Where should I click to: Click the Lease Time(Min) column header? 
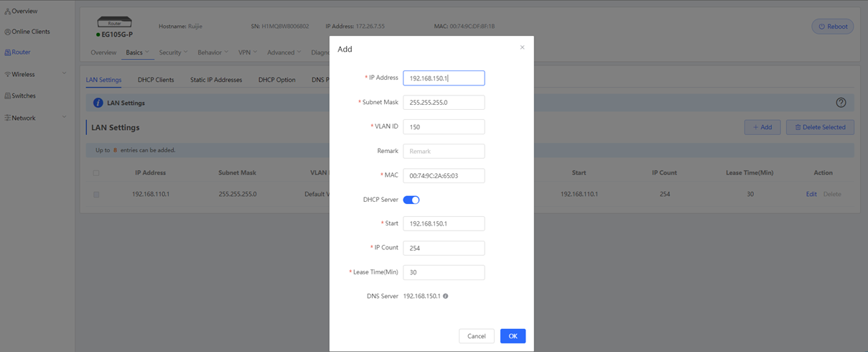click(750, 173)
